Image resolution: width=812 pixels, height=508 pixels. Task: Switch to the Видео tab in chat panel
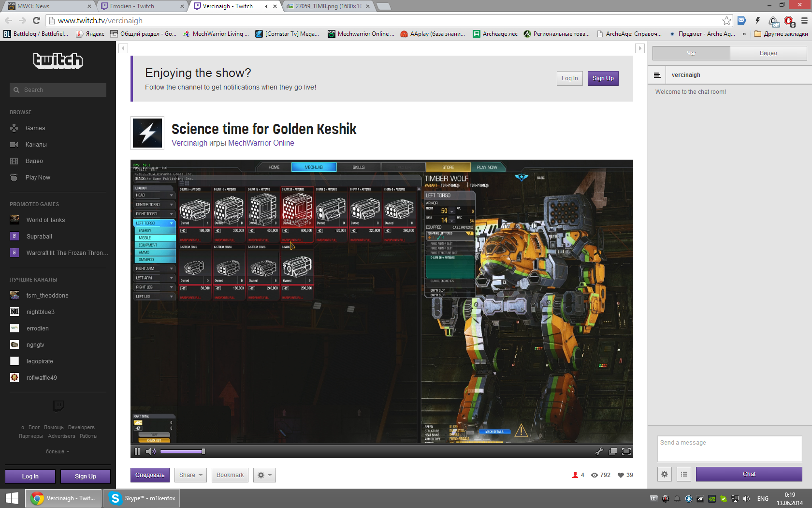point(768,53)
